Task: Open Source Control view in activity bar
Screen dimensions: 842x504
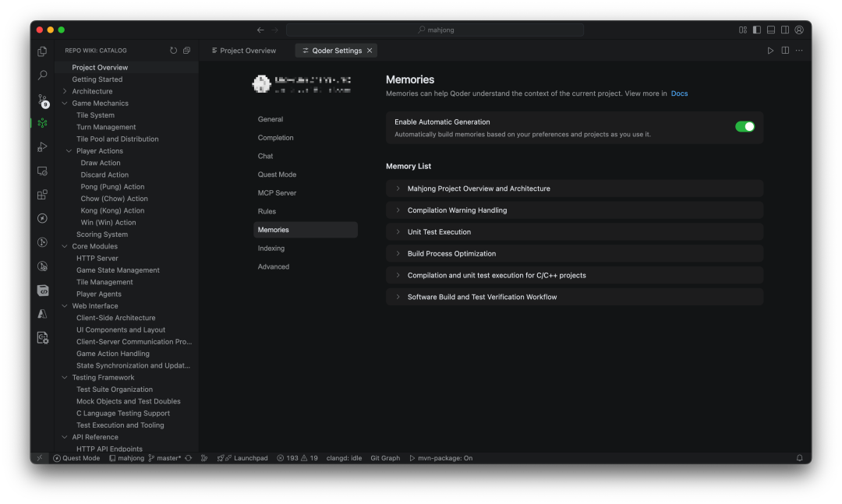Action: [42, 100]
